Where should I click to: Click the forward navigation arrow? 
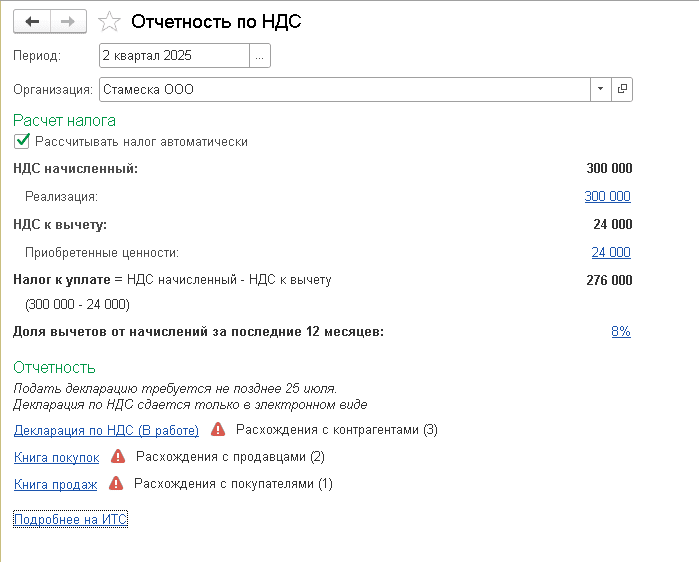point(68,21)
